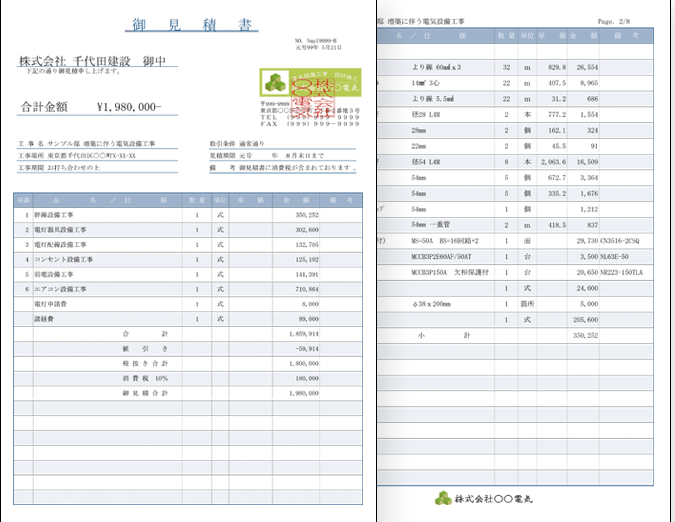Viewport: 675px width, 522px height.
Task: Click the footer logo beside 株式会社〇〇電気
Action: [x=441, y=497]
